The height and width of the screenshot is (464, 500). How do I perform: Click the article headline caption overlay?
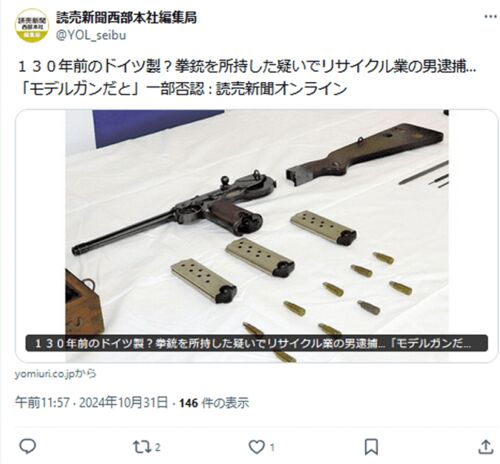click(257, 343)
